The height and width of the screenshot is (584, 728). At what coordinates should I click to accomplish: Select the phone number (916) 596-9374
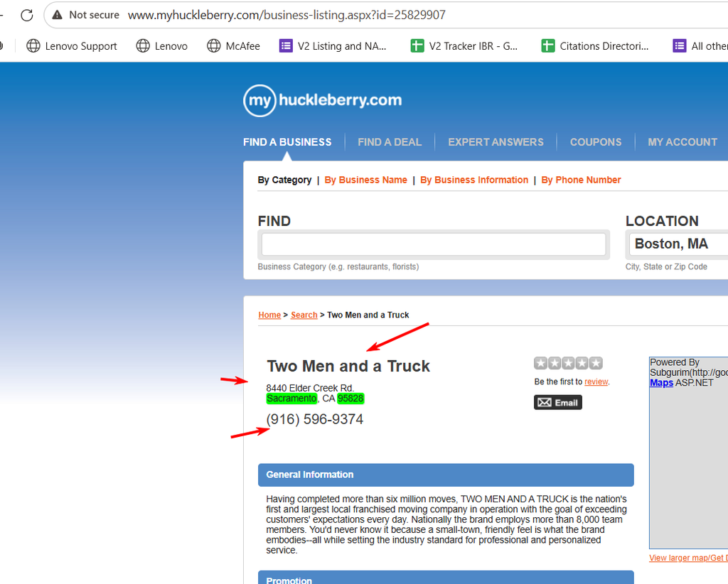(x=315, y=419)
